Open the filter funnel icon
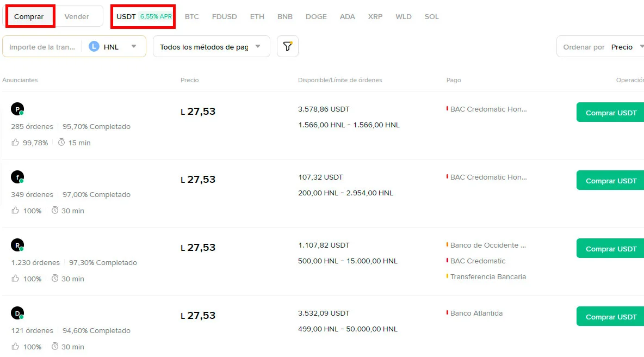Screen dimensions: 644x357 (288, 46)
